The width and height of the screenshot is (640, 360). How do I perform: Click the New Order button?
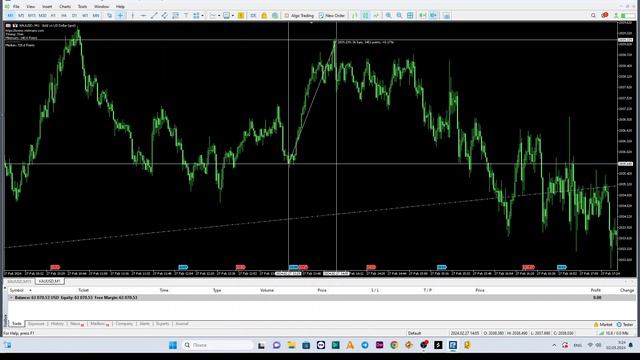click(x=332, y=16)
